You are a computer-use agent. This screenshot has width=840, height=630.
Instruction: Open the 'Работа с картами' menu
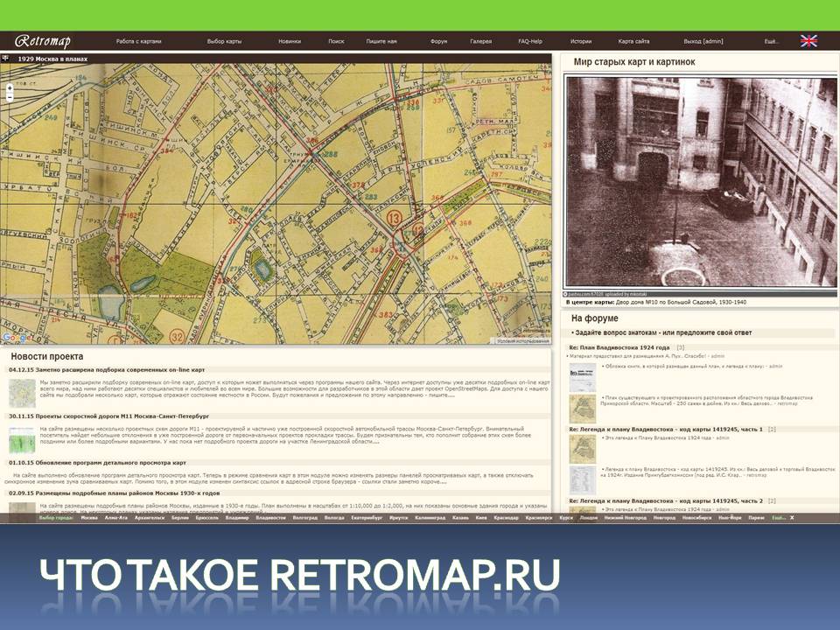pyautogui.click(x=138, y=41)
